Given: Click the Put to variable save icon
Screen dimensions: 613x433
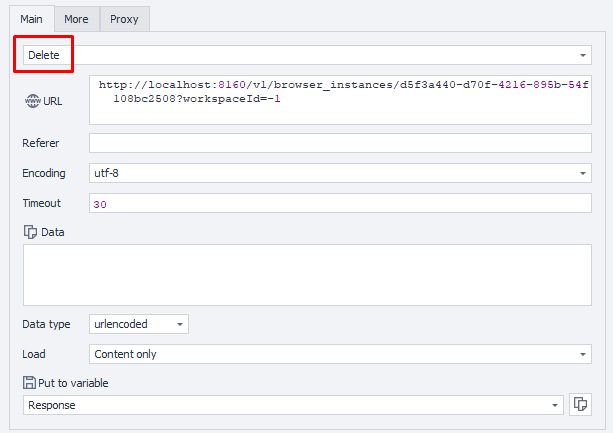Looking at the screenshot, I should click(29, 382).
